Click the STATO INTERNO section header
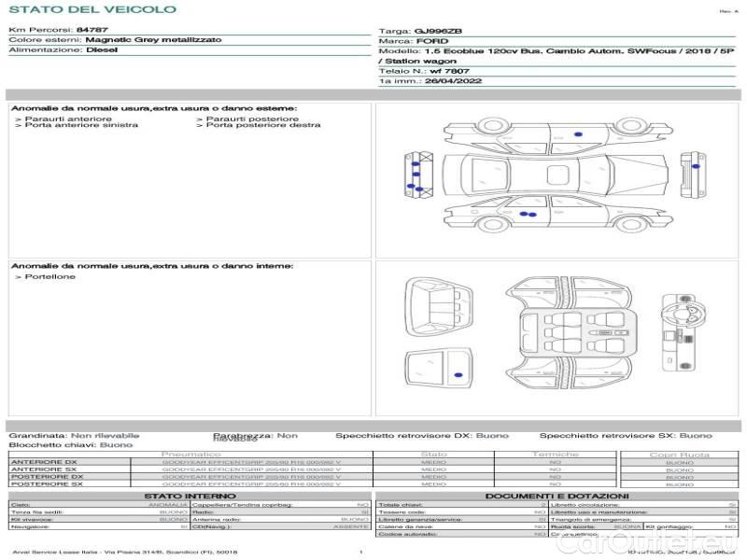747x560 pixels. click(190, 496)
